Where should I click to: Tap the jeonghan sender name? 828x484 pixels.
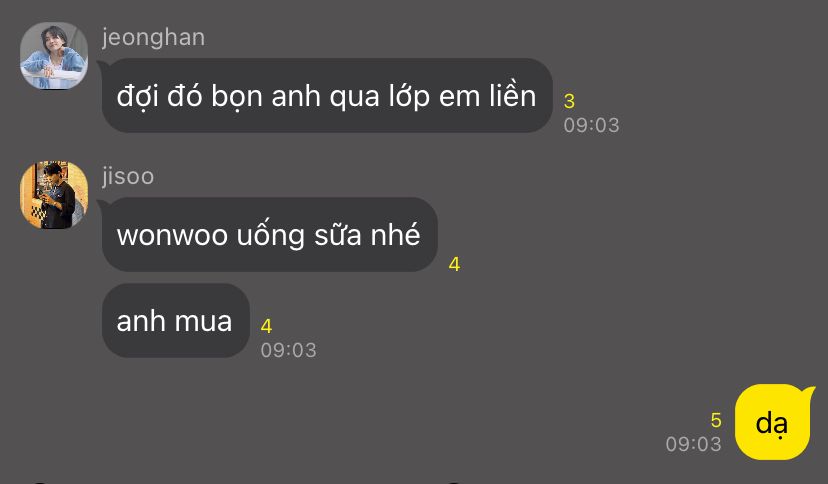[x=154, y=37]
